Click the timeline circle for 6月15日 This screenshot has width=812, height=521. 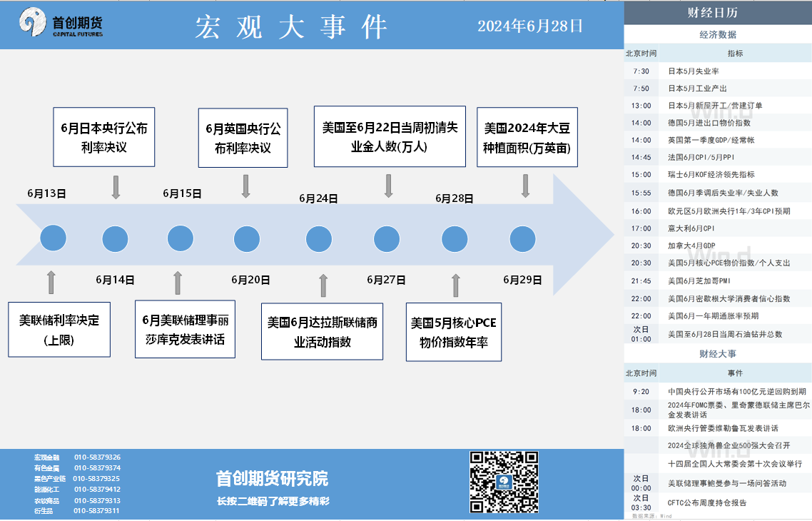click(x=181, y=238)
